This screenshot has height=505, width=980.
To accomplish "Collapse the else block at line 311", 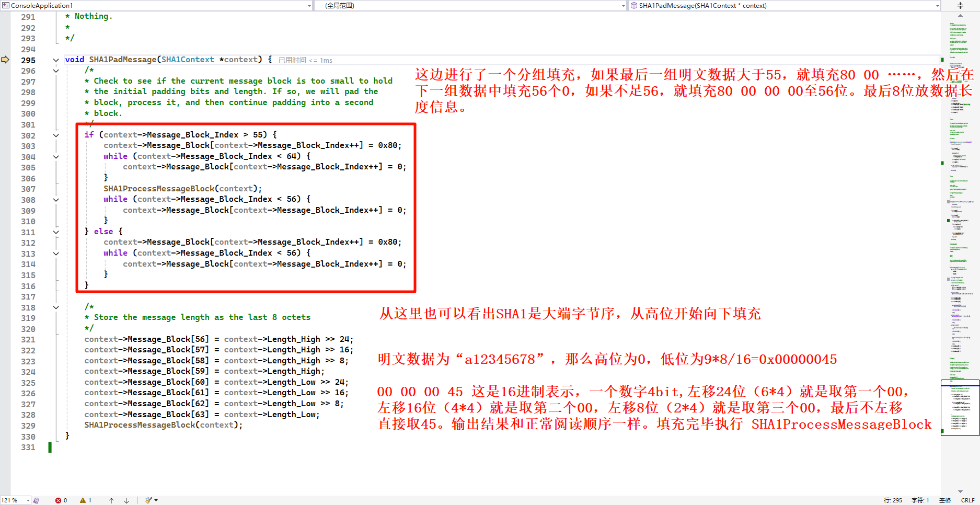I will [56, 232].
